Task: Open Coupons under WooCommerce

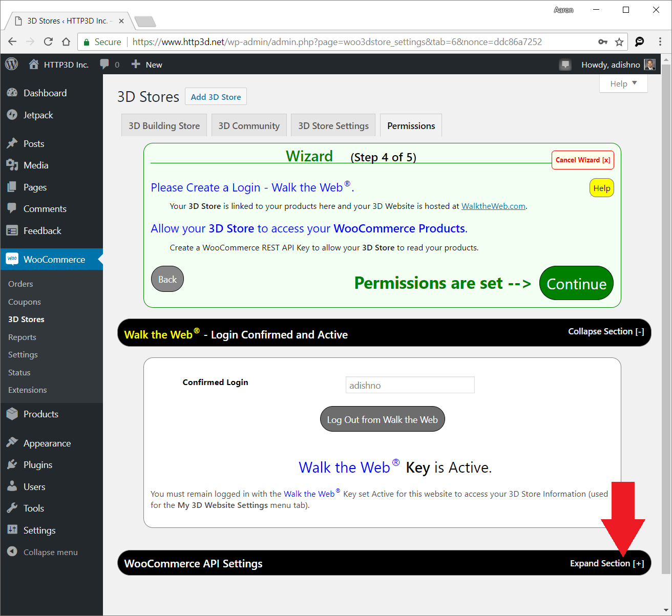Action: coord(25,302)
